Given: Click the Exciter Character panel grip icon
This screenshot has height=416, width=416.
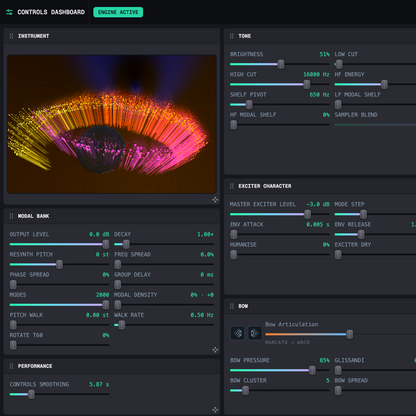Looking at the screenshot, I should [x=232, y=186].
